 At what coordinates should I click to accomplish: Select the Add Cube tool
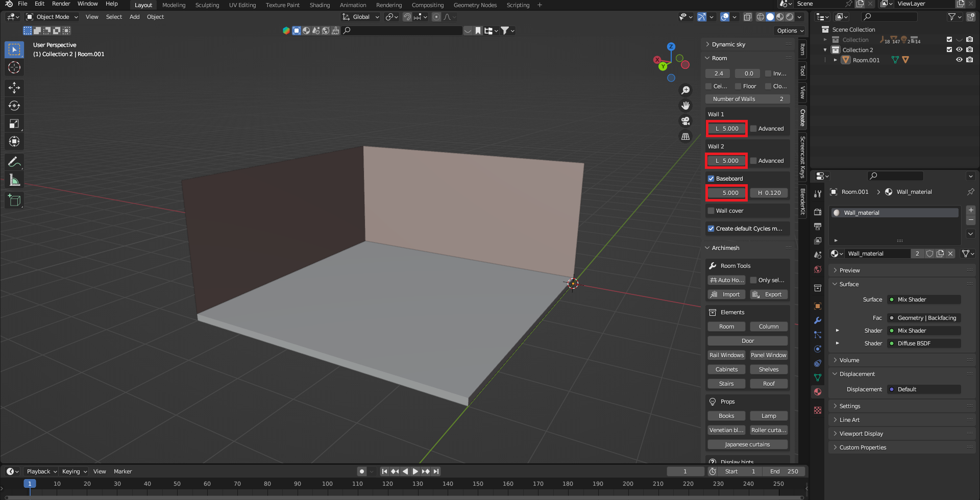[x=14, y=201]
